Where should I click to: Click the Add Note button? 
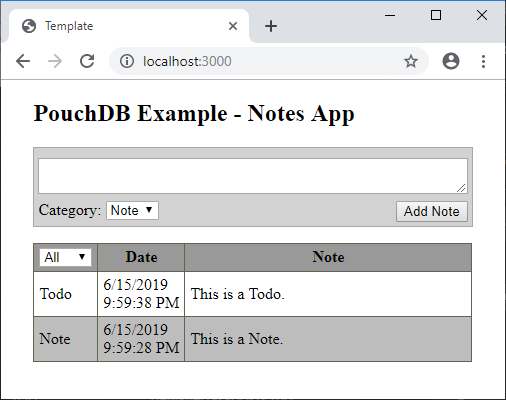pyautogui.click(x=432, y=211)
